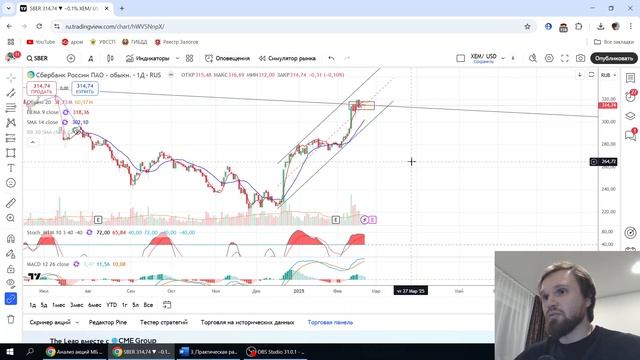Start Симулятор рынка replay
The image size is (640, 360).
pyautogui.click(x=287, y=58)
